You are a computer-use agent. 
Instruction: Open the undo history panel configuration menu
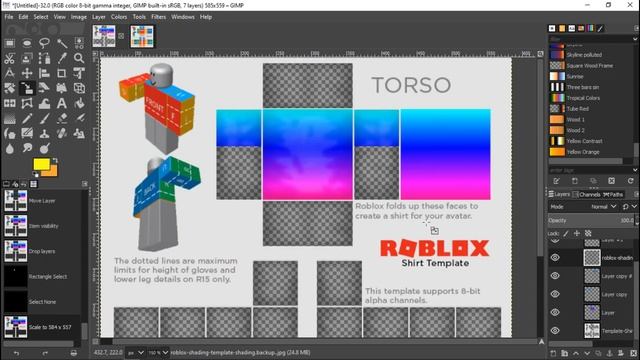coord(84,184)
